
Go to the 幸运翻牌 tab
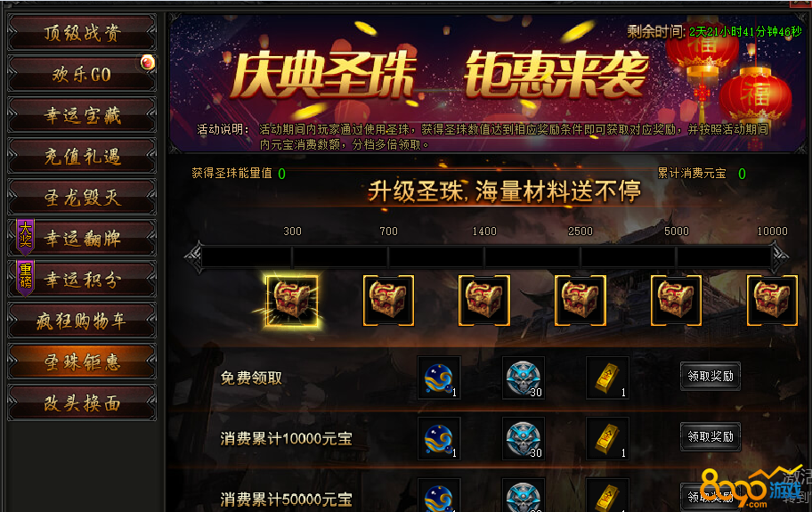click(82, 238)
